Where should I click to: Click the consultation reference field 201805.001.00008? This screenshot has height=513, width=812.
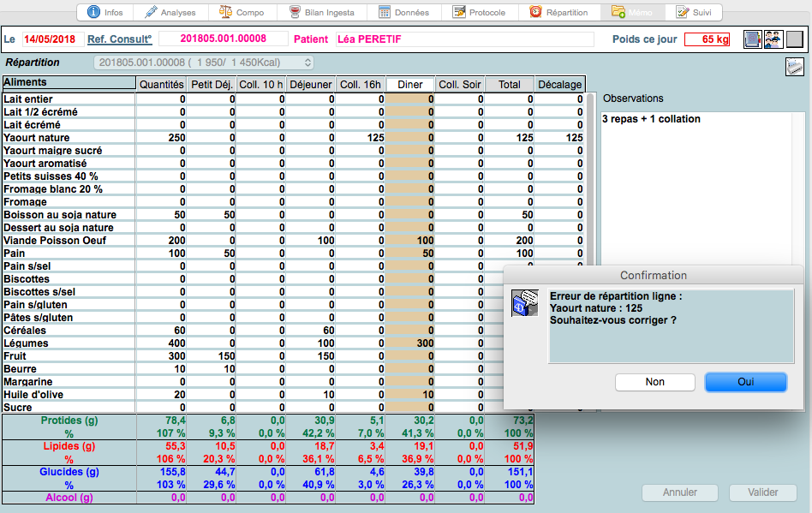[x=224, y=39]
